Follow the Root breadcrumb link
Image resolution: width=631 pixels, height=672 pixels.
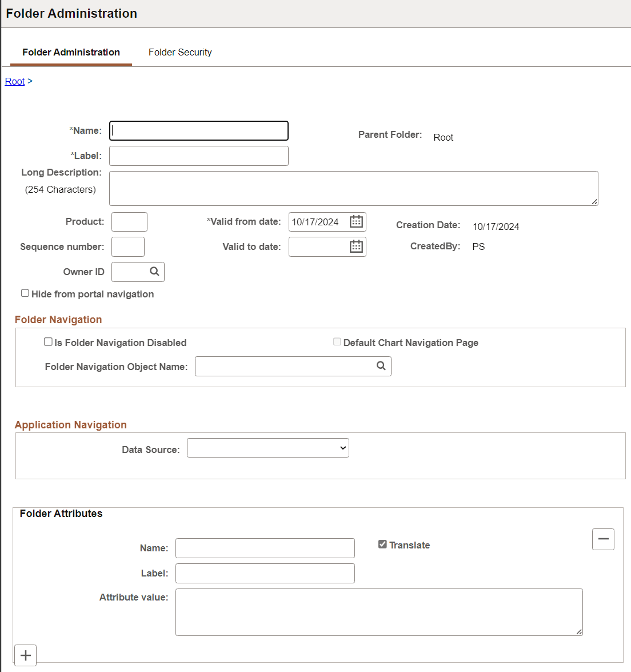(x=14, y=81)
